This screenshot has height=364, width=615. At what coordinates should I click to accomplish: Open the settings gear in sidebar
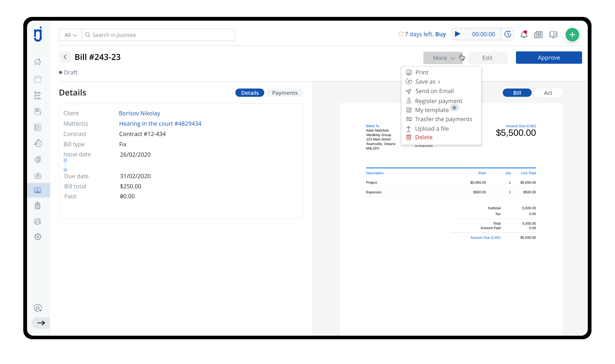[38, 237]
